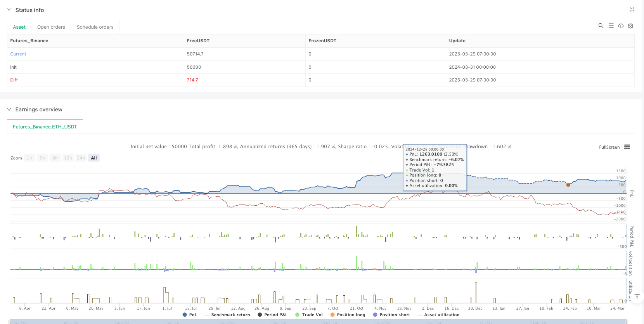Click the Current row link

(x=18, y=54)
